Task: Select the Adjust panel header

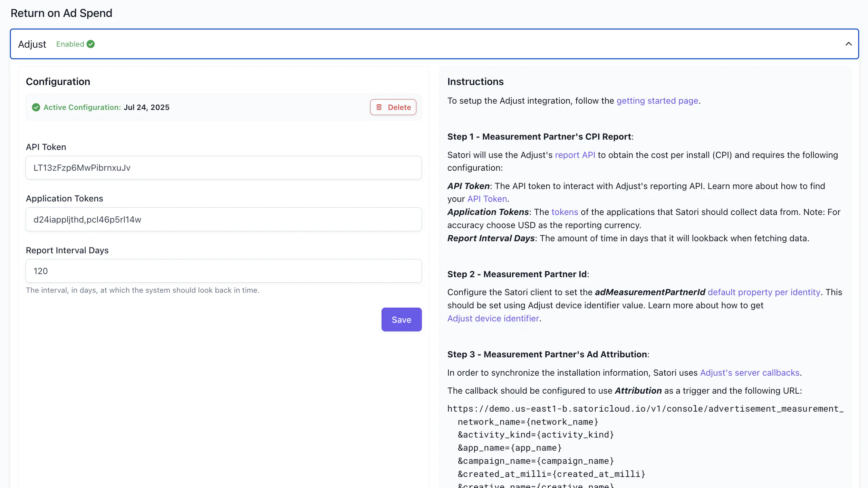Action: (32, 44)
